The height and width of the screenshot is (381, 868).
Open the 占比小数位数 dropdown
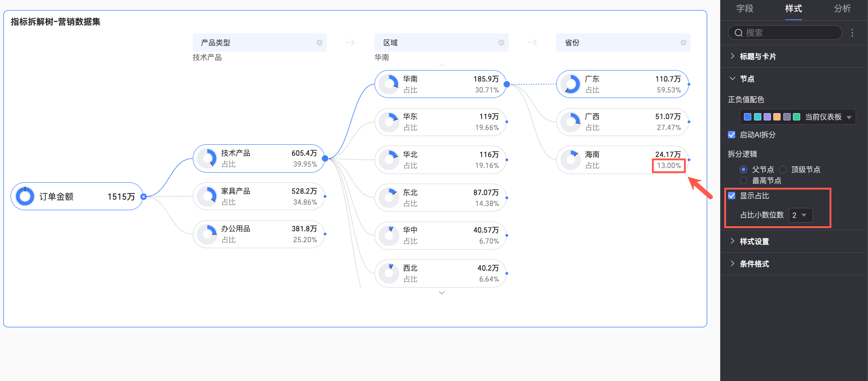[x=800, y=215]
